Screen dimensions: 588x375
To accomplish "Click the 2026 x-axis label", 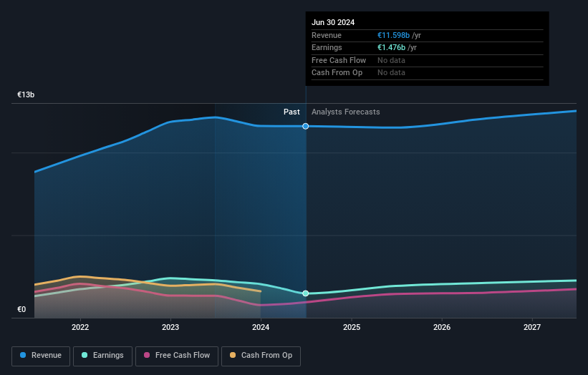I will click(x=442, y=328).
